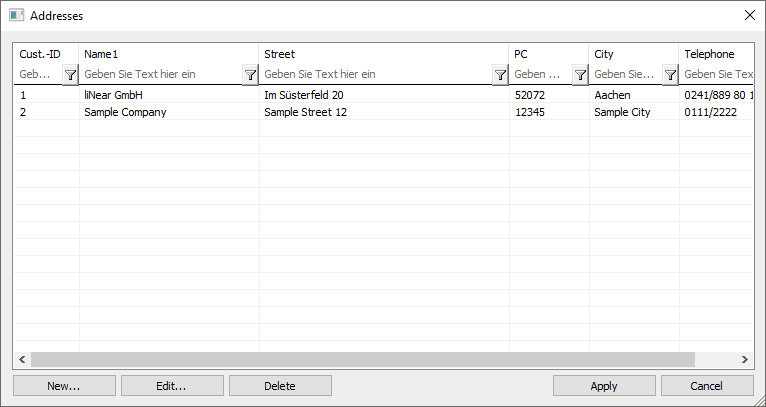The width and height of the screenshot is (766, 407).
Task: Open the filter icon for City column
Action: (670, 75)
